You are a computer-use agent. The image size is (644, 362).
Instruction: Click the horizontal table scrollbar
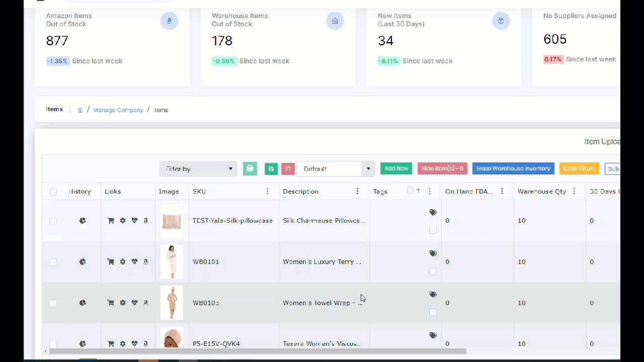coord(258,351)
